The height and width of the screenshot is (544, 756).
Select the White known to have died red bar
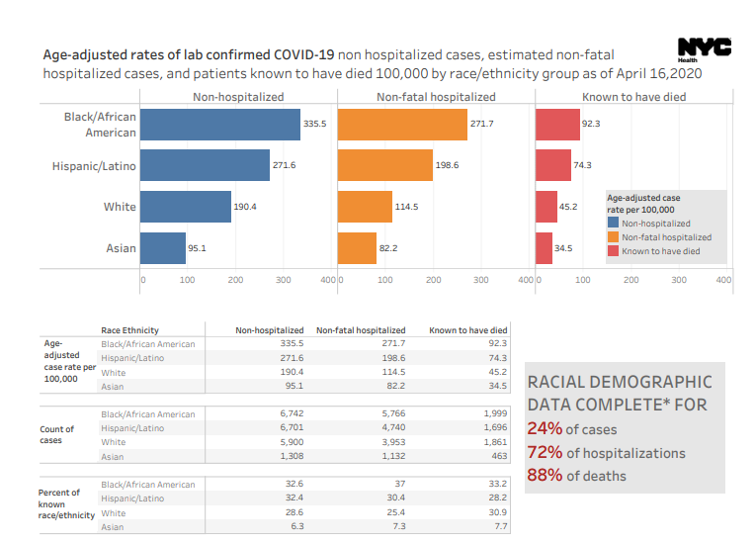[x=546, y=207]
